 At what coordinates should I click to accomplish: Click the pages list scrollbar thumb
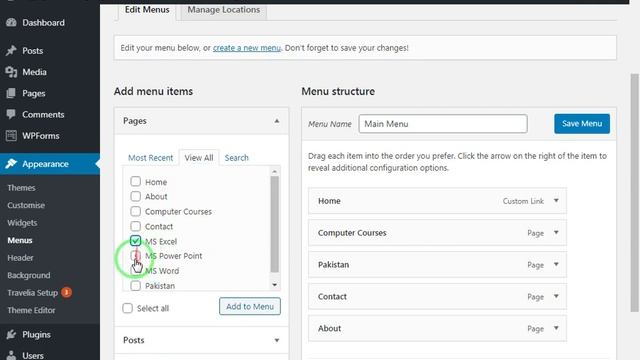275,224
